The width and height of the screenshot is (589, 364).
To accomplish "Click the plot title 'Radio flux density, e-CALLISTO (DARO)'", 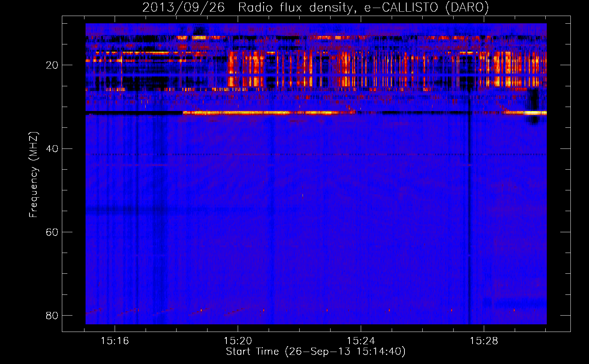I will point(363,8).
